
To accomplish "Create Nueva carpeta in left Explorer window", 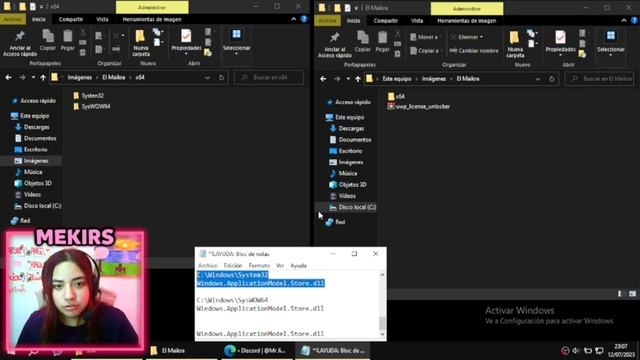I will coord(141,43).
